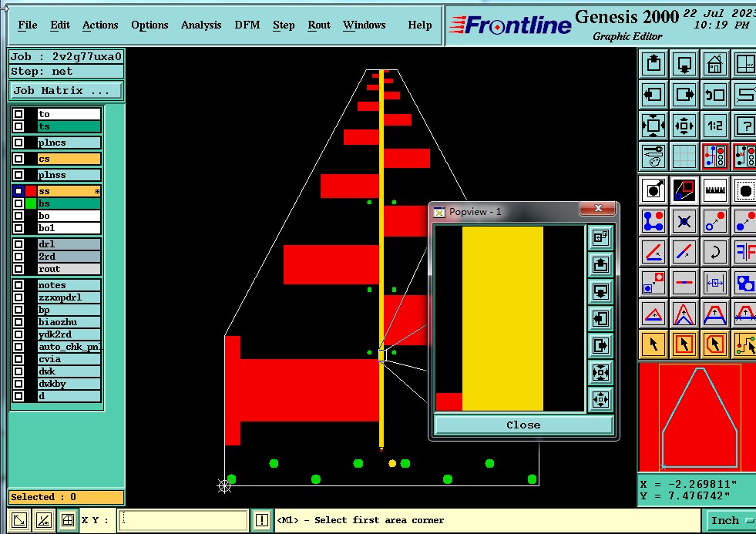This screenshot has height=534, width=756.
Task: Open the Windows menu
Action: pos(364,25)
